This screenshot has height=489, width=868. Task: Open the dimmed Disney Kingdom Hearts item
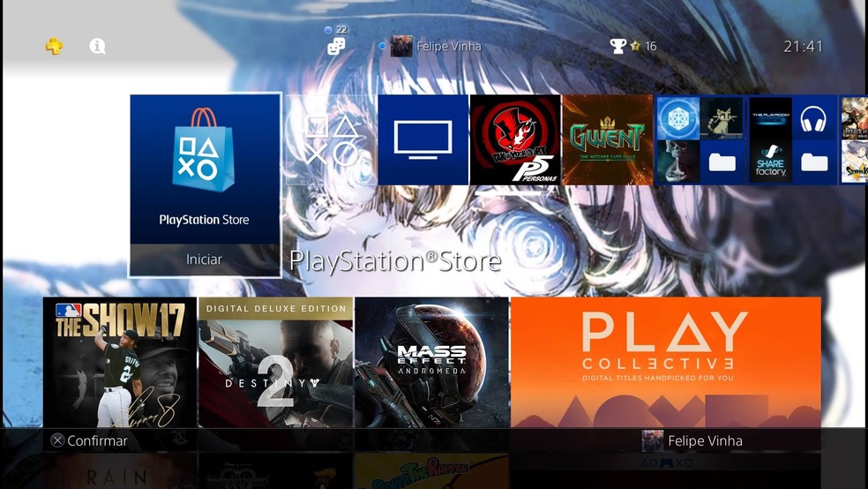[x=276, y=471]
